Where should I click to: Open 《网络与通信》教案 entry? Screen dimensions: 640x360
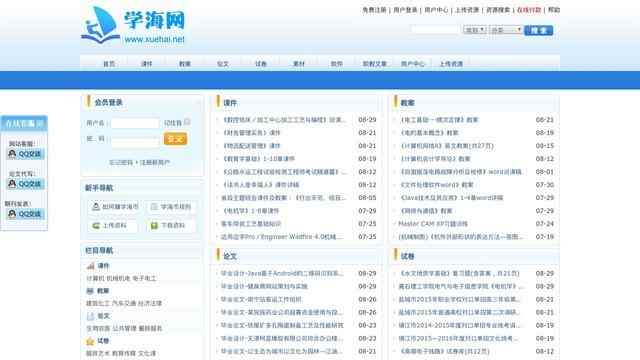pyautogui.click(x=426, y=211)
